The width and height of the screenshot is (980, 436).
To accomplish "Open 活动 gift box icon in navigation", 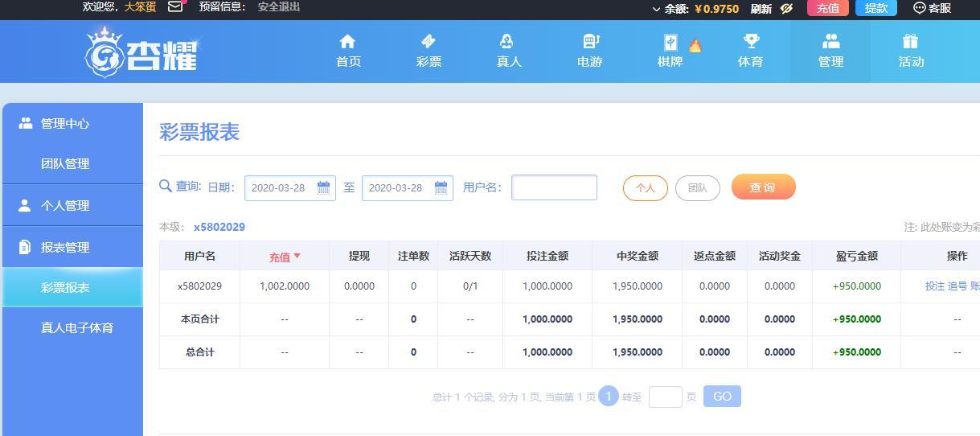I will [x=910, y=41].
